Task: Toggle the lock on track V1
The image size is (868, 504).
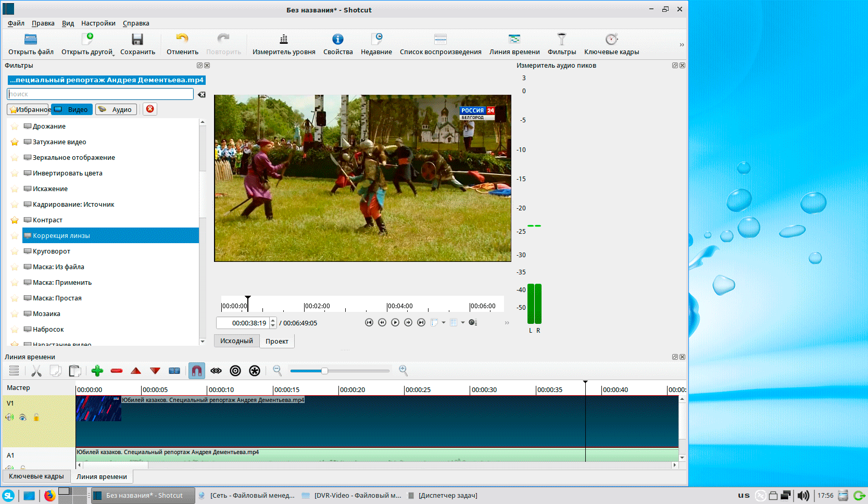Action: [36, 417]
